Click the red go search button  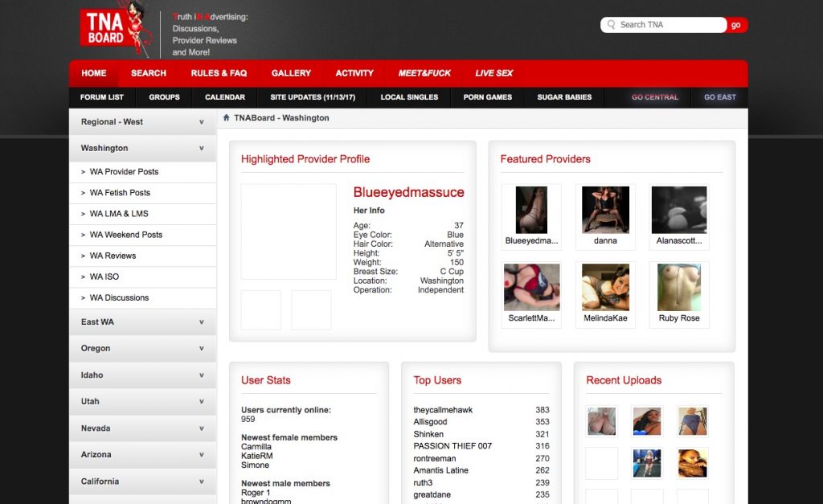point(736,25)
